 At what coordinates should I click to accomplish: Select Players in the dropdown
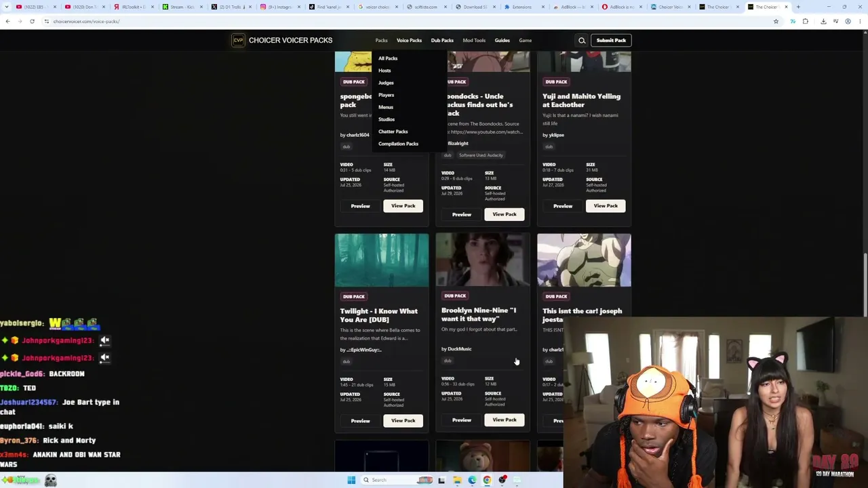pos(386,95)
